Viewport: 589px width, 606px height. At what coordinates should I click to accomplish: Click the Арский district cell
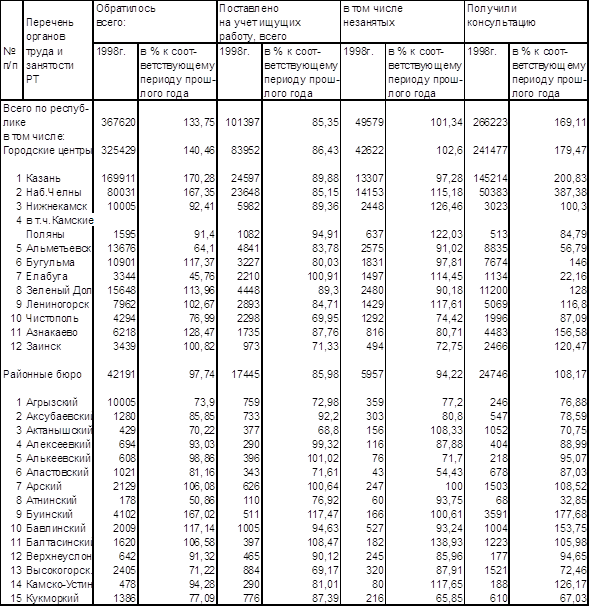(44, 486)
